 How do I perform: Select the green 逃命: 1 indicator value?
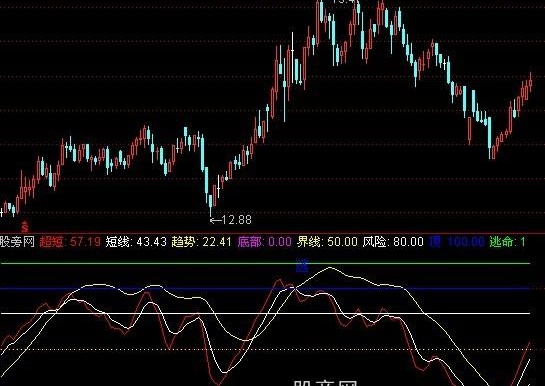(507, 241)
